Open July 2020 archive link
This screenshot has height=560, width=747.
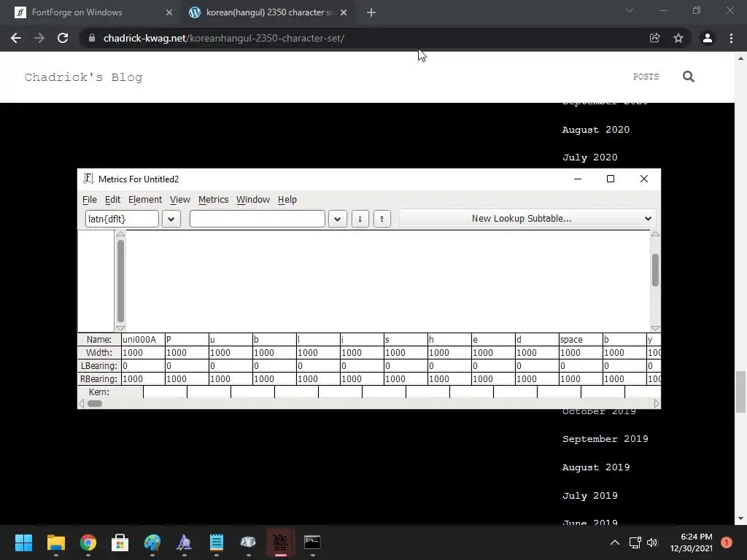click(589, 157)
